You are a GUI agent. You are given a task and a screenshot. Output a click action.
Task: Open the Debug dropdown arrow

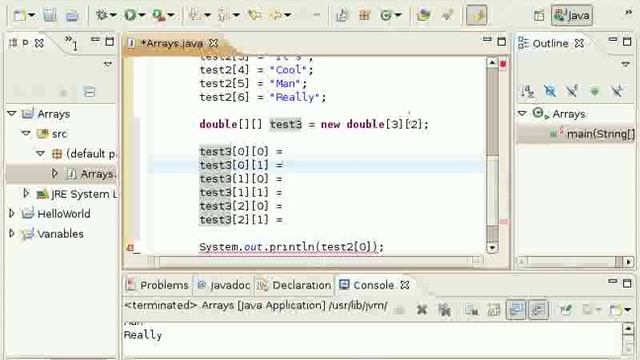113,16
